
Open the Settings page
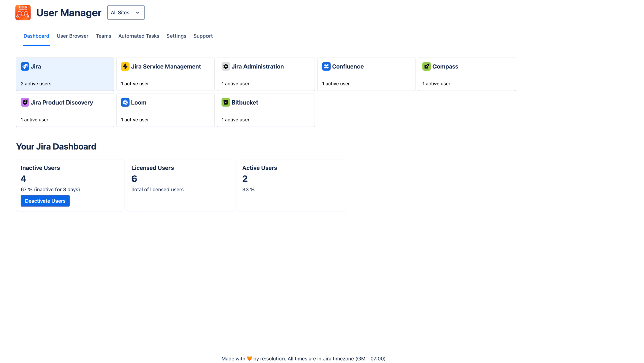pos(176,36)
